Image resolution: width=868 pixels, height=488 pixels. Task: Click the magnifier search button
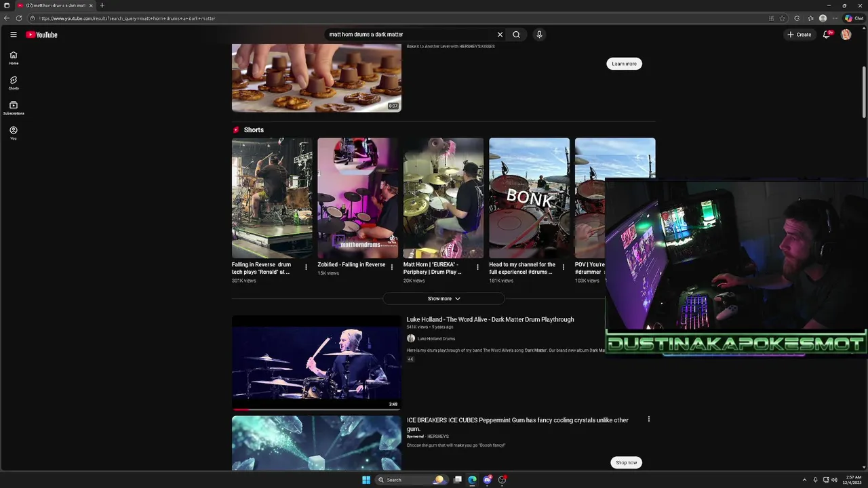click(x=516, y=35)
